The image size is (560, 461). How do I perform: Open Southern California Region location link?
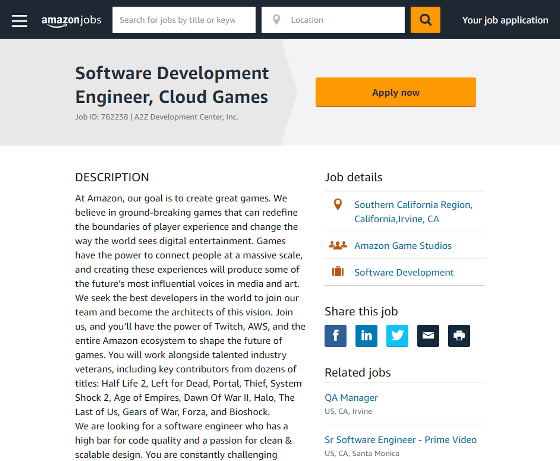413,212
